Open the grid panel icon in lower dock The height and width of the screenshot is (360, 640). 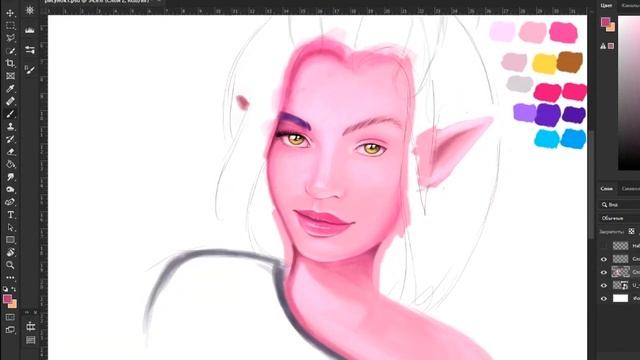click(x=31, y=340)
